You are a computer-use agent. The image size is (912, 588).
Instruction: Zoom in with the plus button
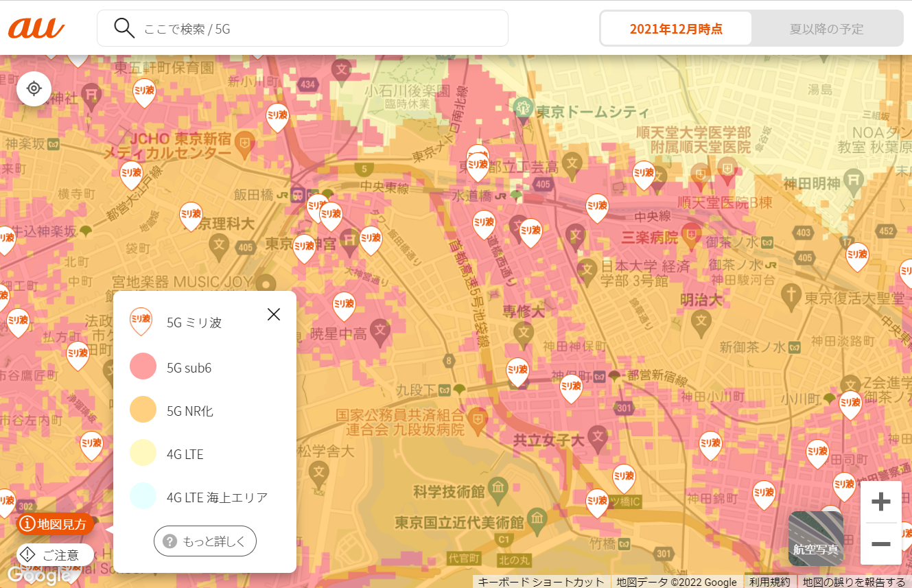(880, 502)
